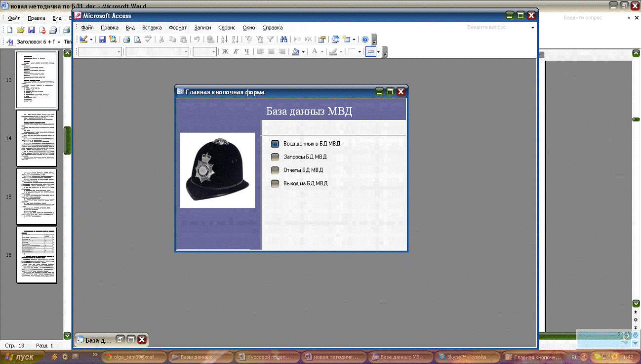Open the View mode dropdown arrow

point(91,40)
